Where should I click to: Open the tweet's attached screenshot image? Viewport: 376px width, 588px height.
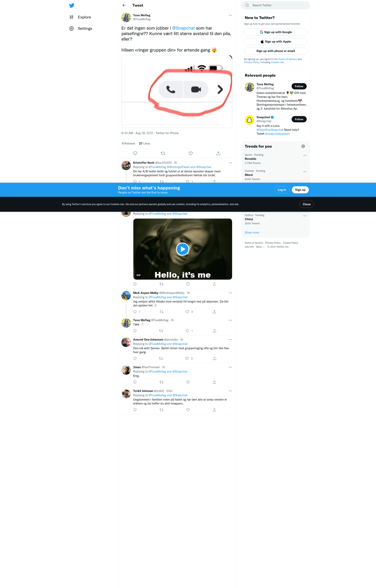177,92
